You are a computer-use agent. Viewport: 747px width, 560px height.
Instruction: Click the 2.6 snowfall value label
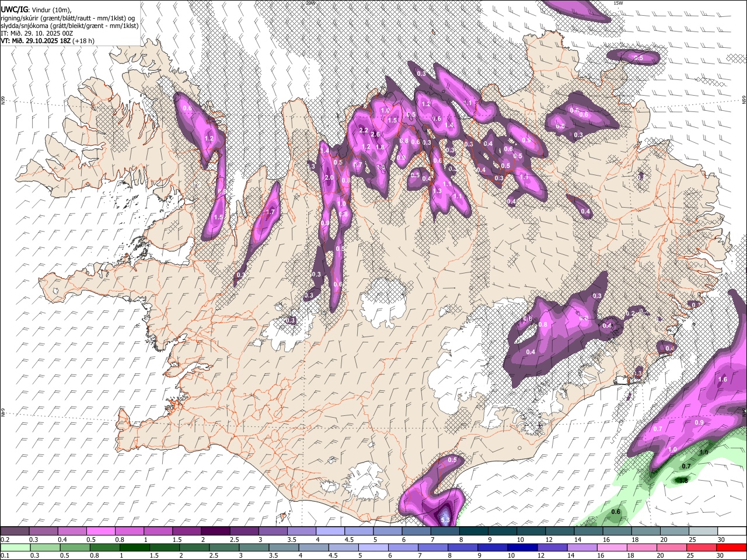[375, 134]
